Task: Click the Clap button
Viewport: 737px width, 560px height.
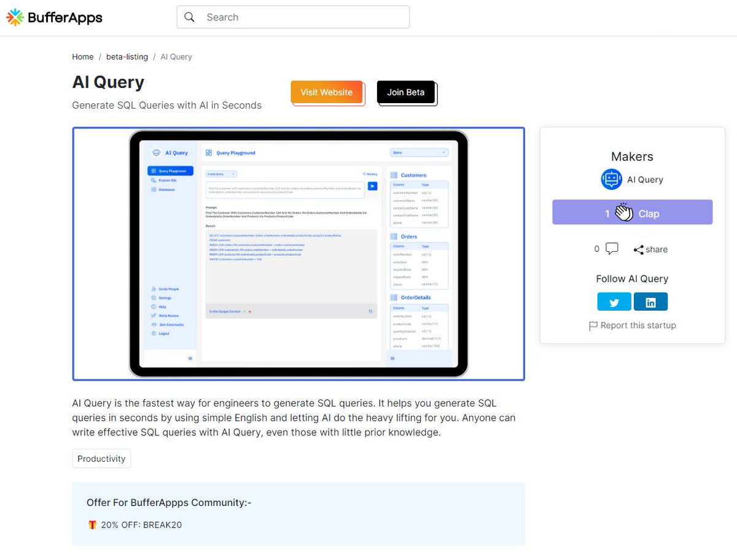Action: tap(633, 212)
